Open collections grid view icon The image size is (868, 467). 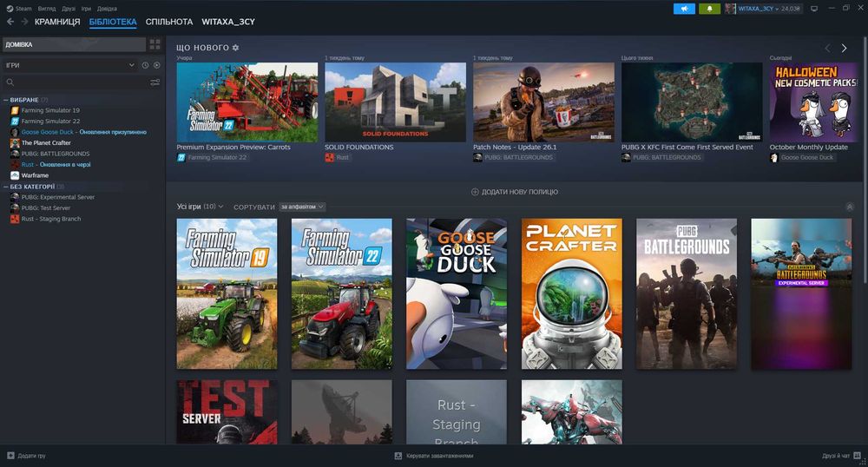click(155, 44)
